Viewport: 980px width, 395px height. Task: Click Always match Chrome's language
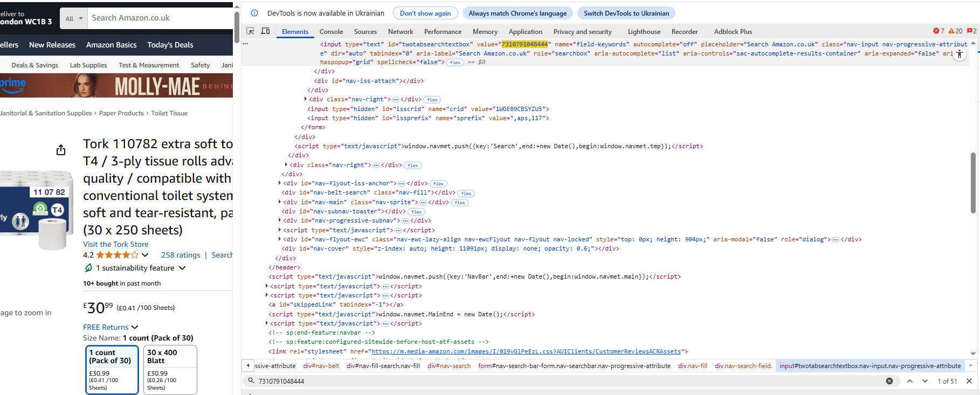pyautogui.click(x=517, y=13)
